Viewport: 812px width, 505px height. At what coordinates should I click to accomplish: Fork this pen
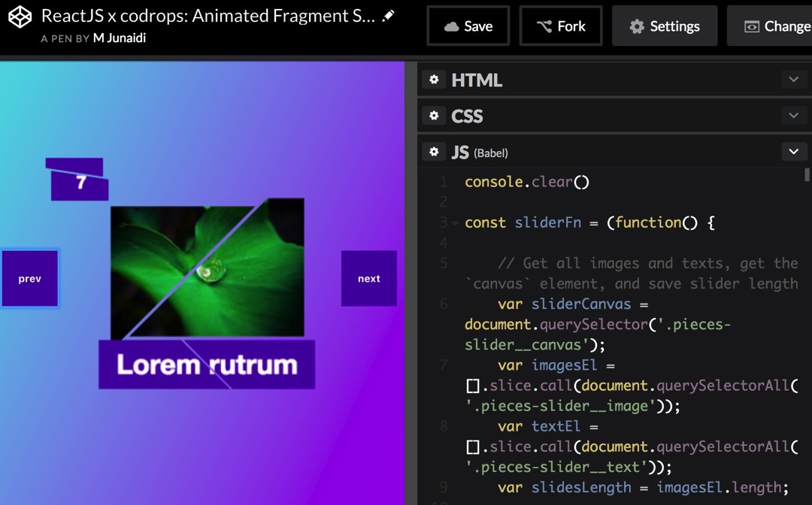tap(561, 26)
